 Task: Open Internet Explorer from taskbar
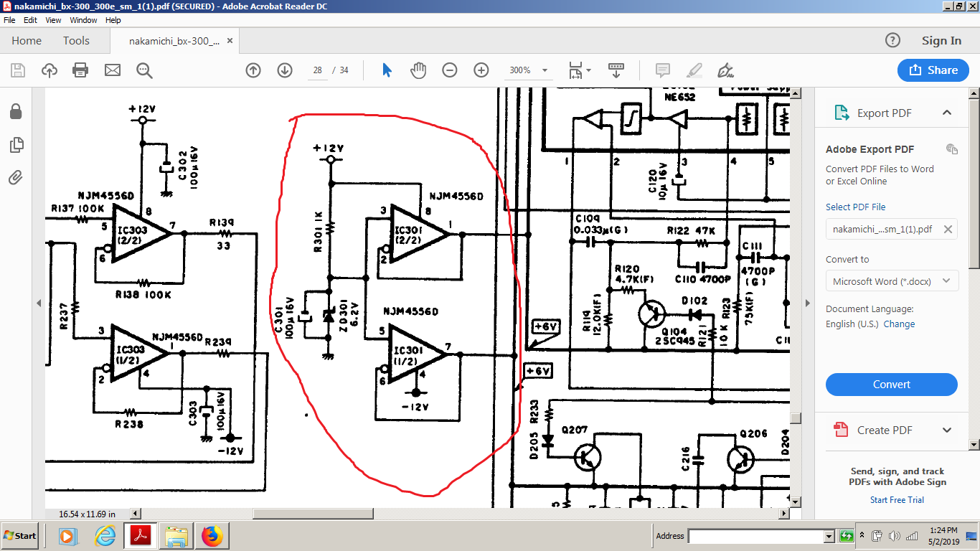pos(105,536)
